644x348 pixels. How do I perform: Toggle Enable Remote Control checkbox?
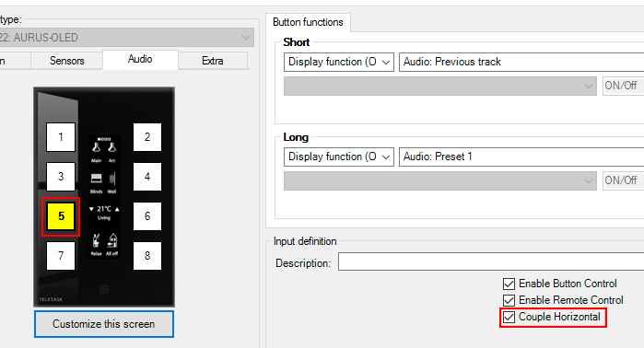tap(509, 300)
